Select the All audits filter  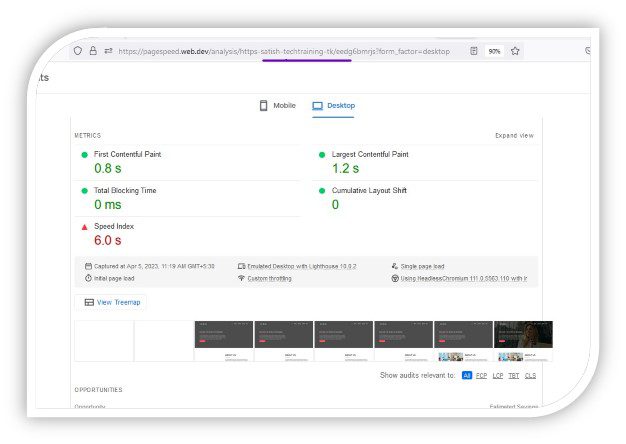[467, 375]
